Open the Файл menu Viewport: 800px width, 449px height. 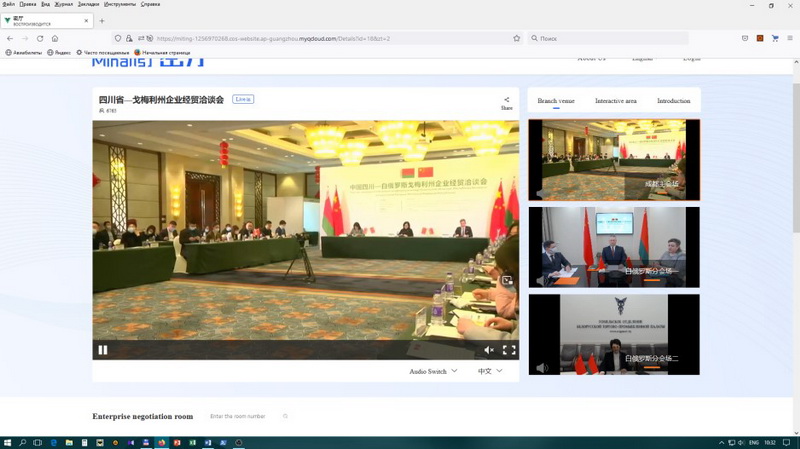pyautogui.click(x=8, y=4)
